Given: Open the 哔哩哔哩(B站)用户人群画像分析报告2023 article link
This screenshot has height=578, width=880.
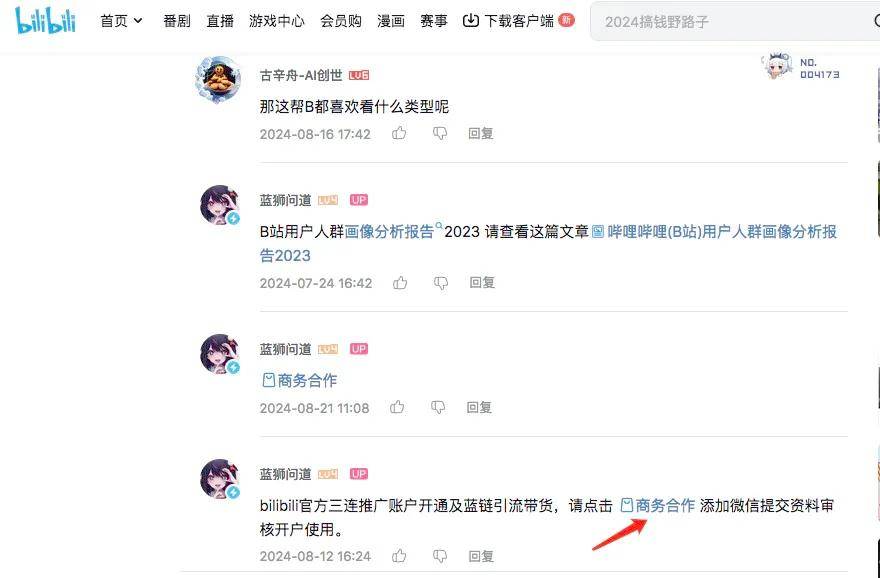Looking at the screenshot, I should click(548, 244).
